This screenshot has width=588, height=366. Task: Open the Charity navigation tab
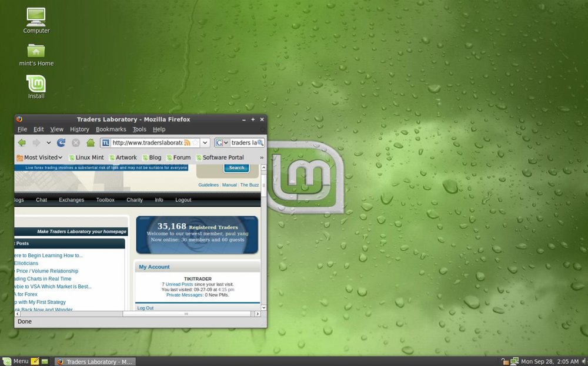tap(135, 200)
